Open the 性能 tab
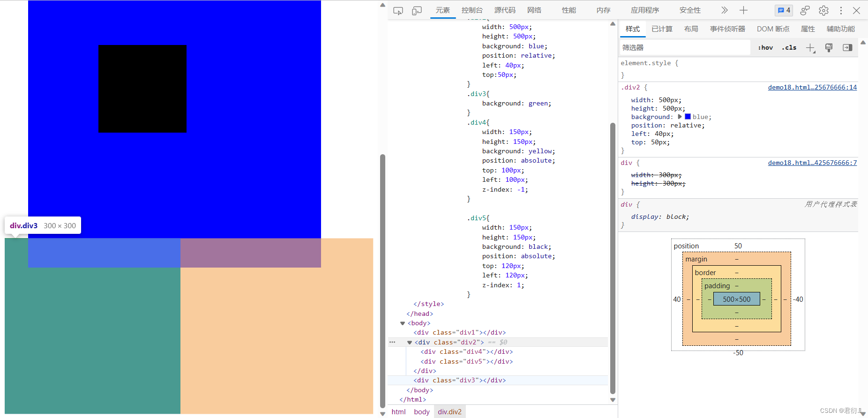Image resolution: width=868 pixels, height=418 pixels. [x=569, y=10]
